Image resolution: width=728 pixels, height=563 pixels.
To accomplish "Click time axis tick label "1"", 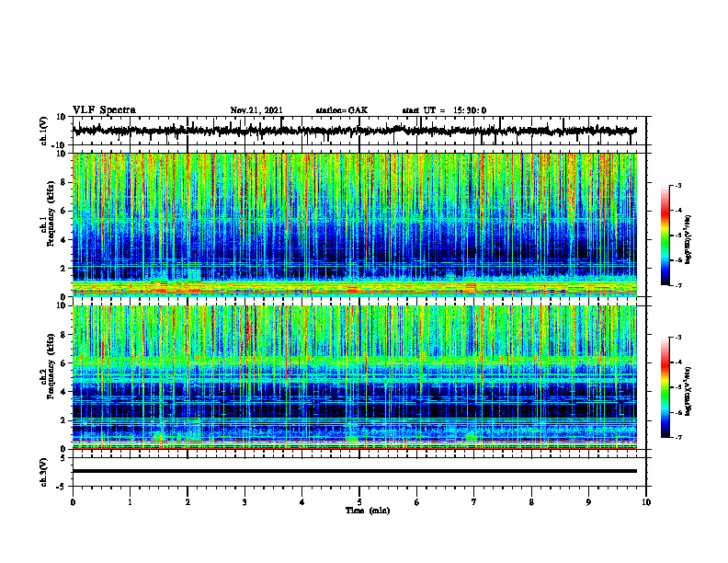I will click(x=130, y=502).
